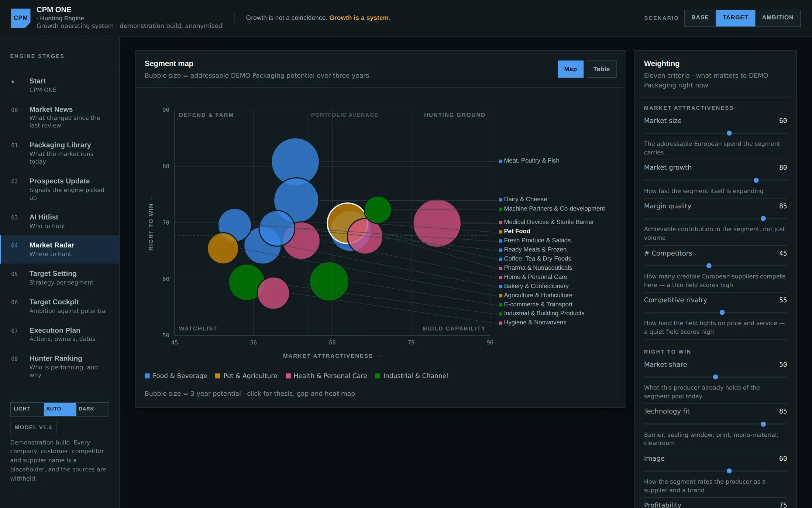Open the Execution Plan stage
This screenshot has height=508, width=812.
[60, 334]
